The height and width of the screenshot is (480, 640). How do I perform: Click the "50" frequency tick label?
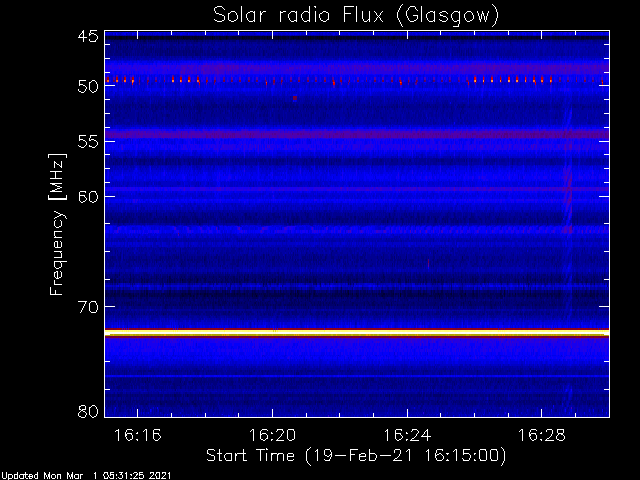88,87
